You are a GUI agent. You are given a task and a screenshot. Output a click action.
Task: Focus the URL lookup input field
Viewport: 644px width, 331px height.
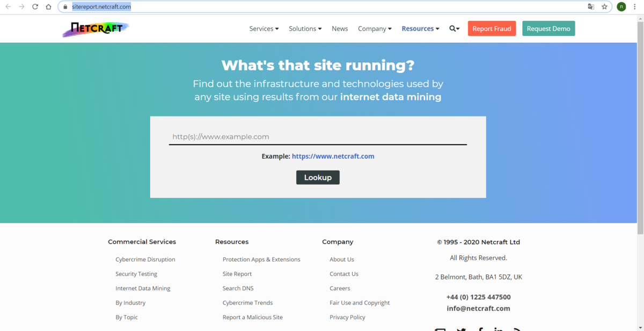point(318,137)
